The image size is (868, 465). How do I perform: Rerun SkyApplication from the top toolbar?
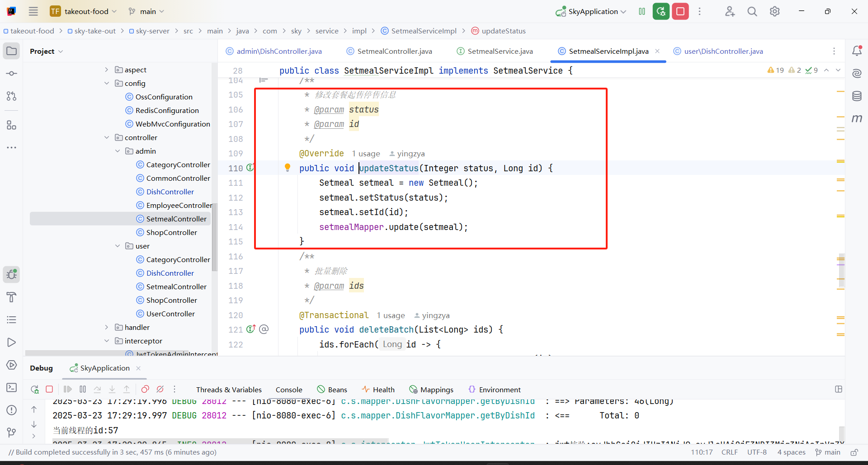[661, 11]
